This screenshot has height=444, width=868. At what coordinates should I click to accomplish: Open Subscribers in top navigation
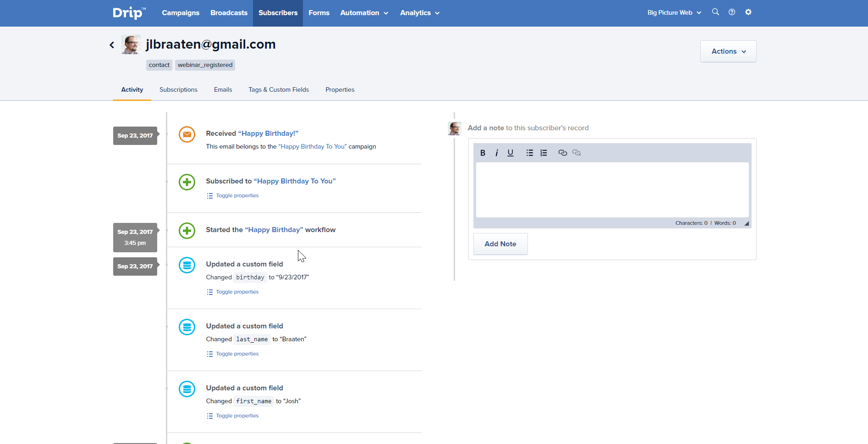pos(278,13)
